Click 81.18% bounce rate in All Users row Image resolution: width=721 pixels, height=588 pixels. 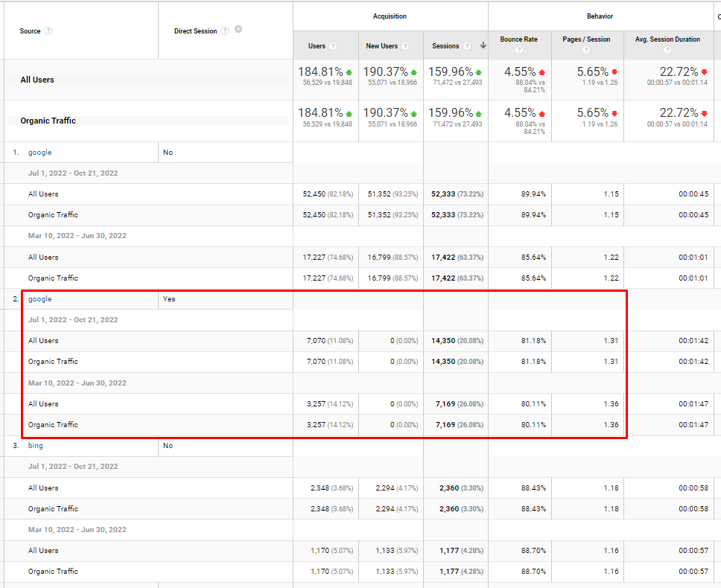(x=533, y=340)
